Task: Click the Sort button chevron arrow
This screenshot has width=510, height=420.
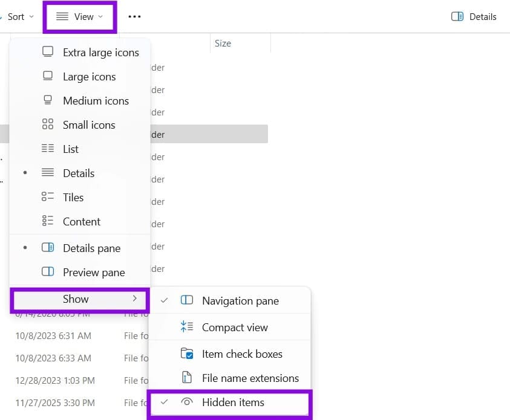Action: [x=31, y=16]
